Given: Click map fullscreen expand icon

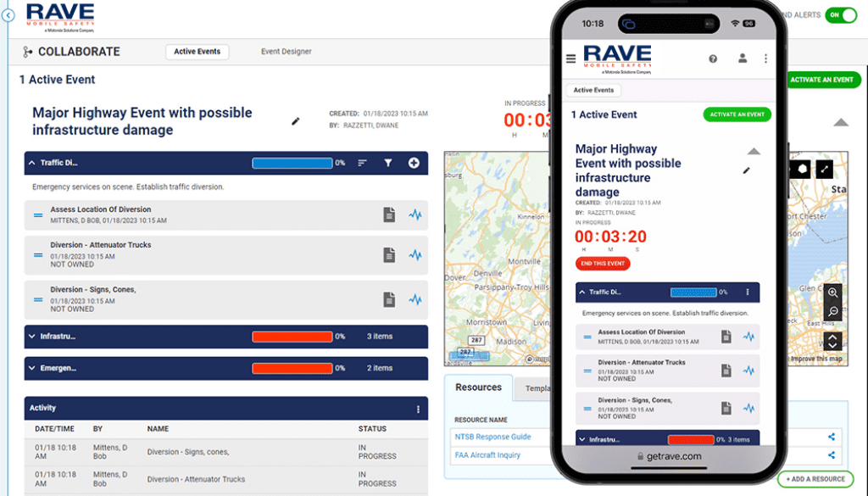Looking at the screenshot, I should 824,170.
